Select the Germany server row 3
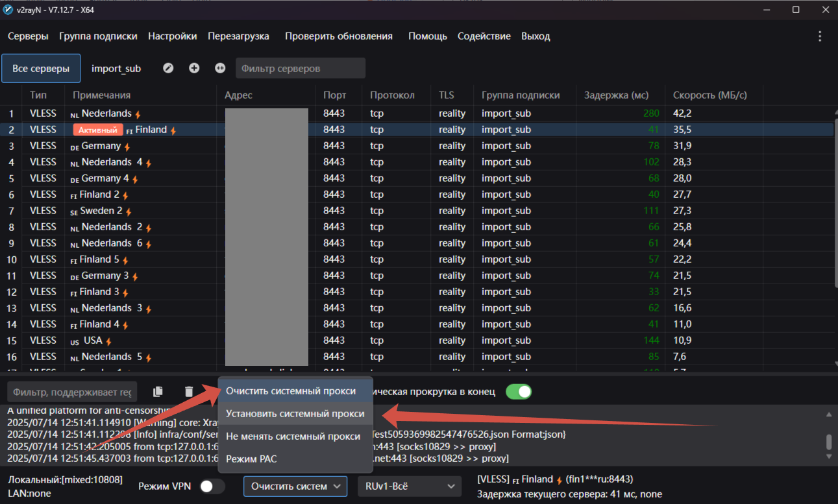Image resolution: width=838 pixels, height=504 pixels. point(417,146)
